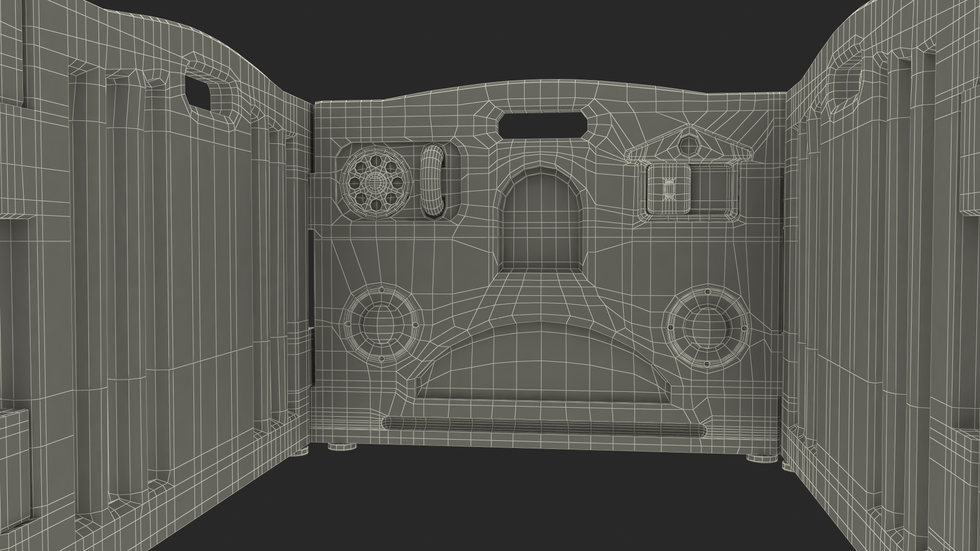
Task: Click the handle hole on left side panel
Action: [x=198, y=93]
